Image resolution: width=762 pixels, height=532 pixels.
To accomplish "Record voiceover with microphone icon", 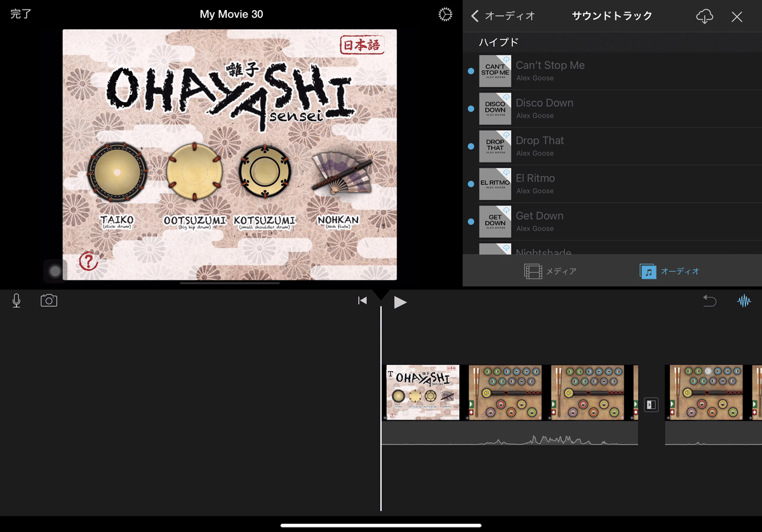I will [17, 301].
